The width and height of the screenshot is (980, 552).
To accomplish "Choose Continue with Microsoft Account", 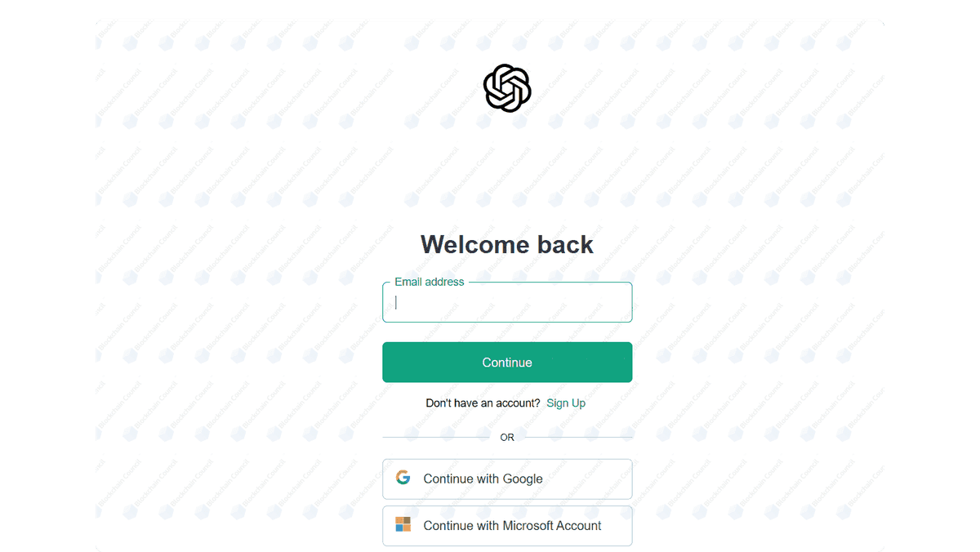I will tap(507, 526).
